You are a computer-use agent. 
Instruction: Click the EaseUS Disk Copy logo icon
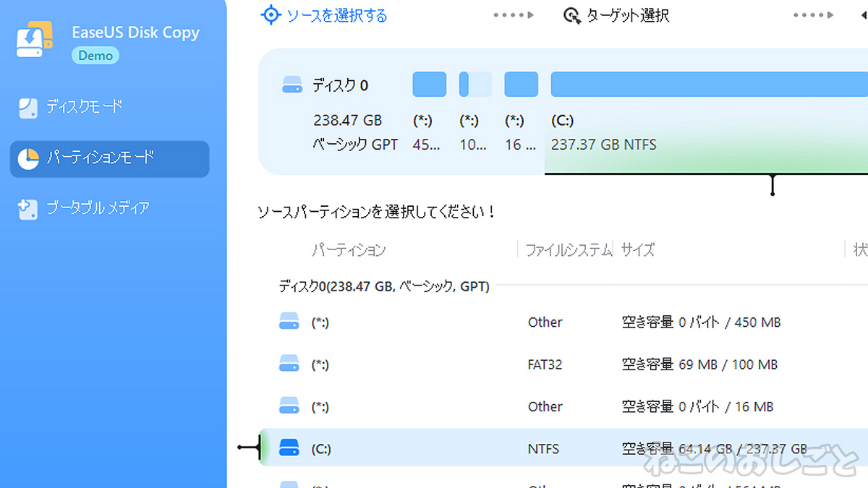[35, 40]
